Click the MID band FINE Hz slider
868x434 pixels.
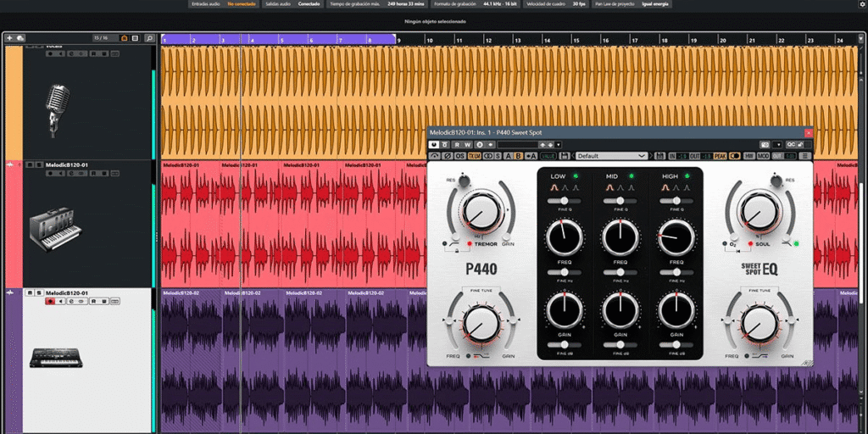coord(620,272)
